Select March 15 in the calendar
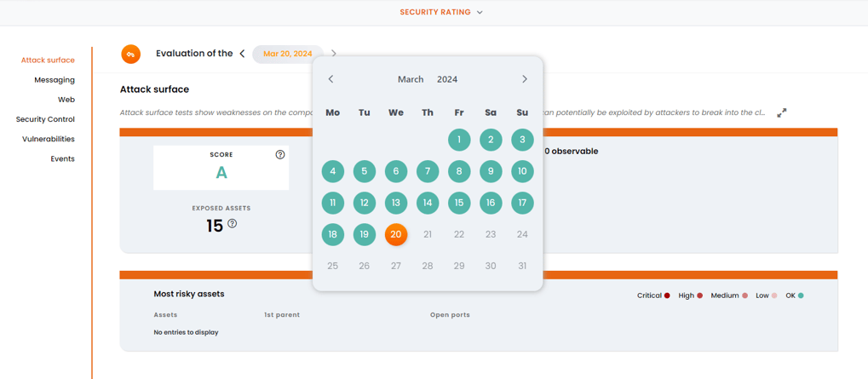Viewport: 868px width, 379px height. [x=459, y=203]
